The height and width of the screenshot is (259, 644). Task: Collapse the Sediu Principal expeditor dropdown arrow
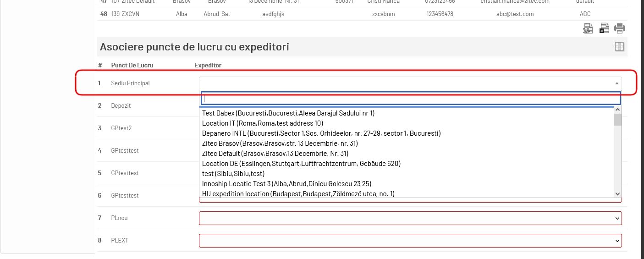coord(616,83)
